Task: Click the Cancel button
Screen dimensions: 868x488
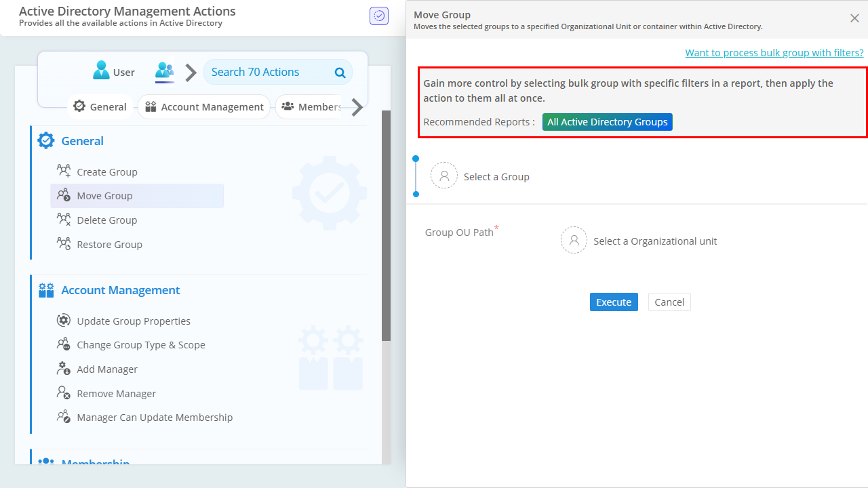Action: tap(669, 302)
